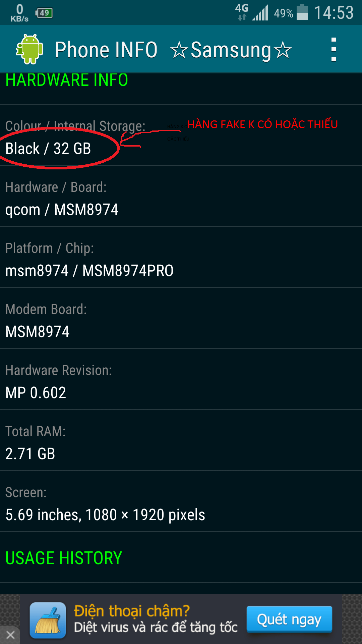362x644 pixels.
Task: Tap the 4G network indicator
Action: click(242, 12)
